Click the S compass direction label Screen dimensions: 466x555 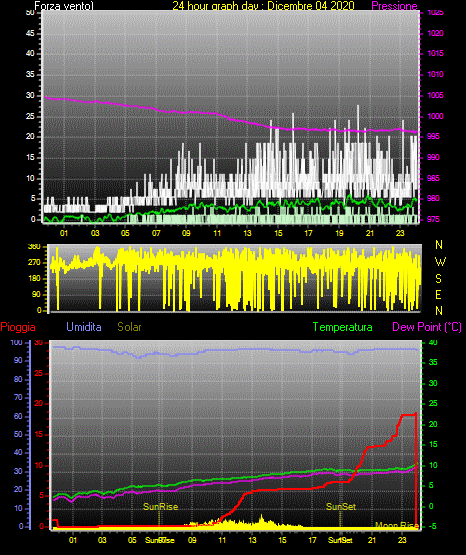[438, 279]
